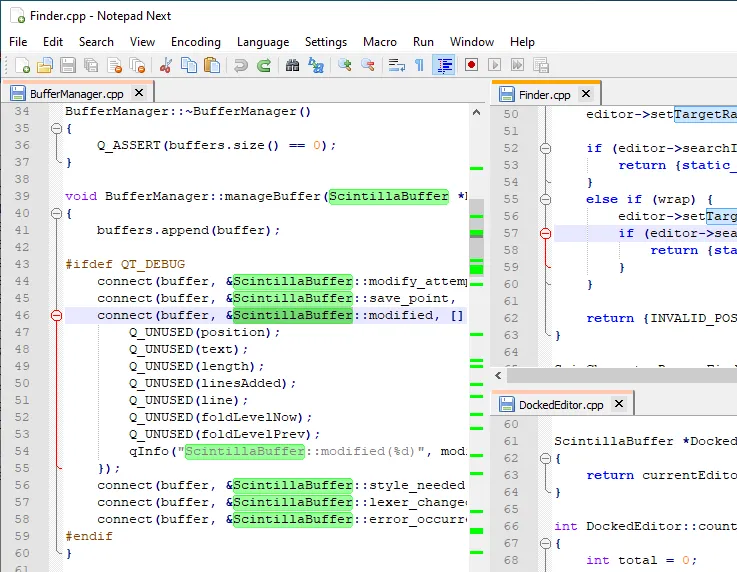
Task: Click the Zoom In magnifier icon
Action: pyautogui.click(x=345, y=66)
